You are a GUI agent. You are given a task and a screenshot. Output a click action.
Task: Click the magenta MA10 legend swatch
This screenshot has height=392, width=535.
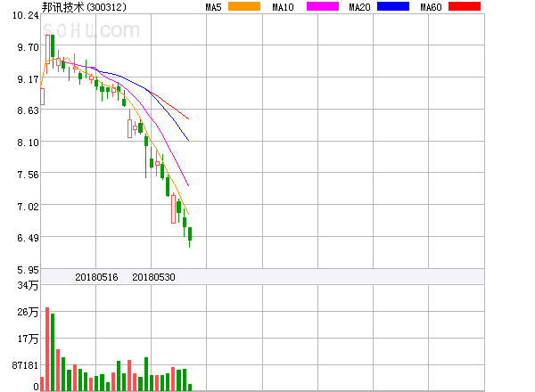(323, 6)
